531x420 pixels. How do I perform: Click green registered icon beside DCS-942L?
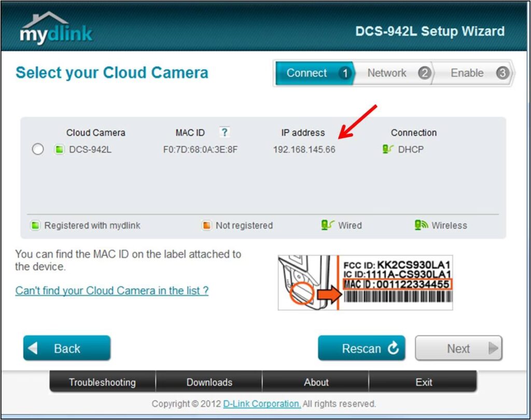[x=59, y=150]
